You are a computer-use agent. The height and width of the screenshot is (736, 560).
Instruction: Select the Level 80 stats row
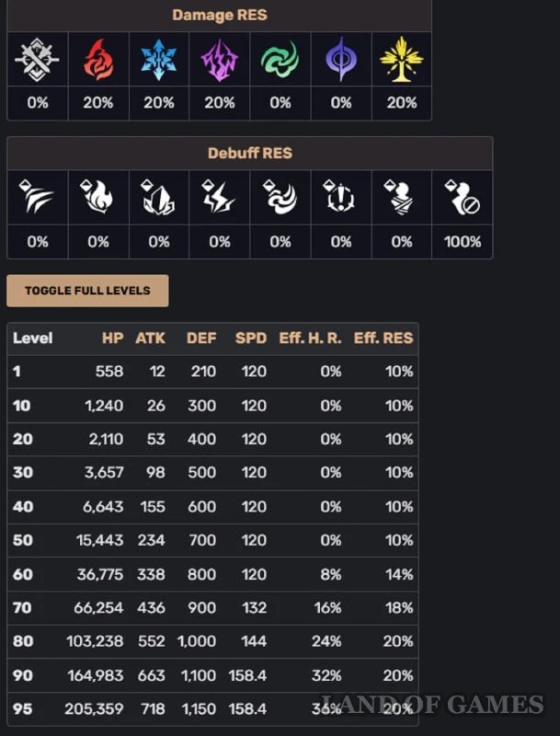[213, 640]
